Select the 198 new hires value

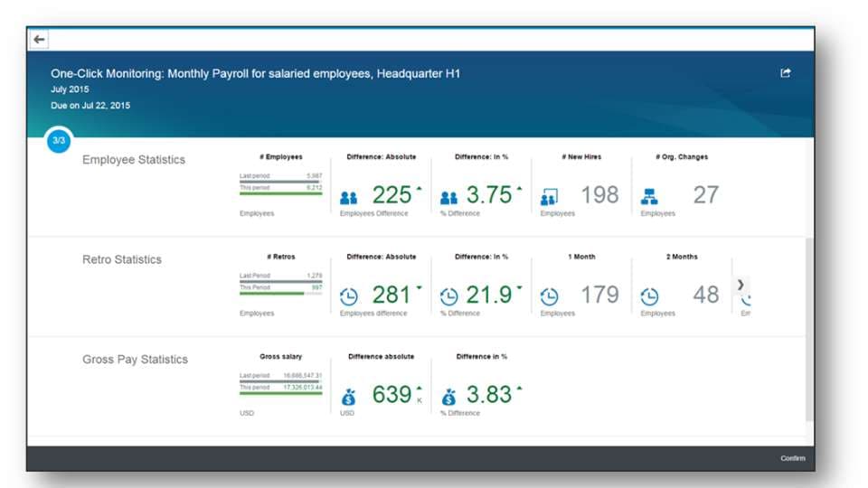tap(599, 195)
